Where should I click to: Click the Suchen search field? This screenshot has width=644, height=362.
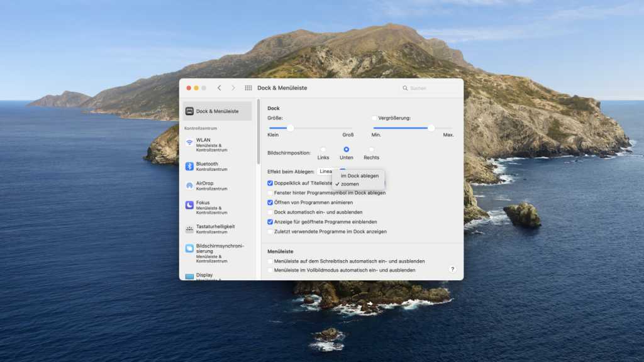tap(429, 88)
